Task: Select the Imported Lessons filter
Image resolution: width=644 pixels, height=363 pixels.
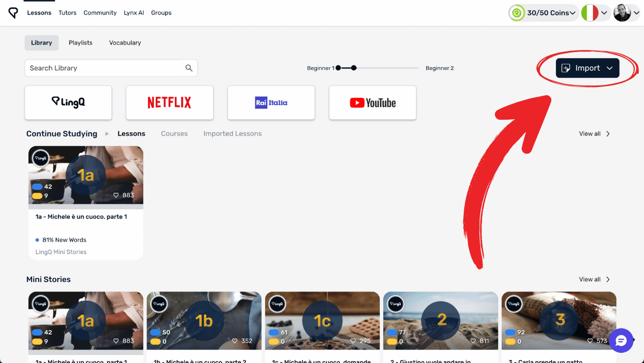Action: pyautogui.click(x=232, y=134)
